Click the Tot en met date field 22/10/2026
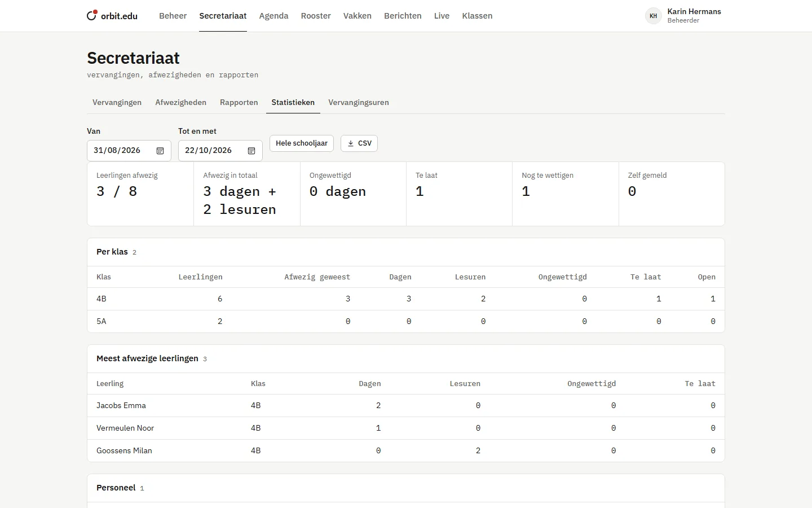 [220, 151]
